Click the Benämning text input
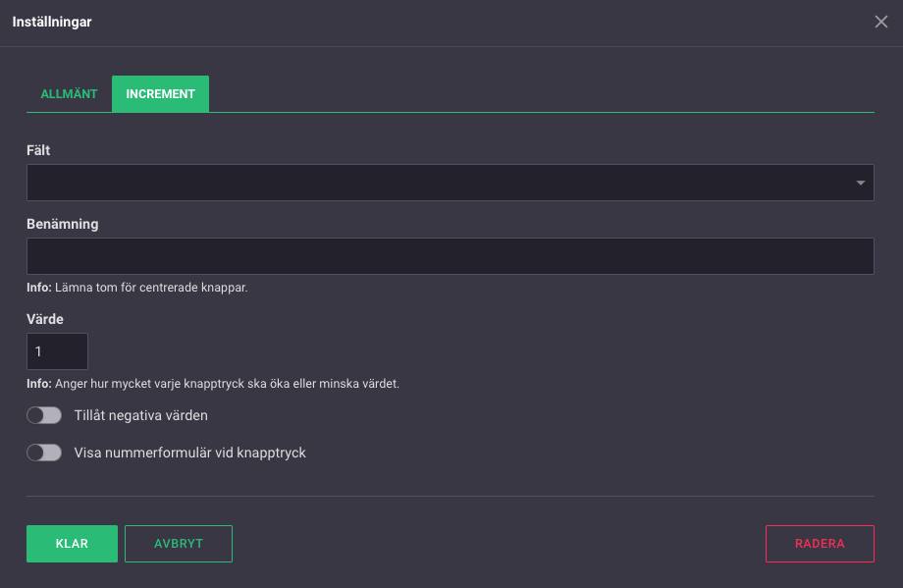 [x=450, y=256]
